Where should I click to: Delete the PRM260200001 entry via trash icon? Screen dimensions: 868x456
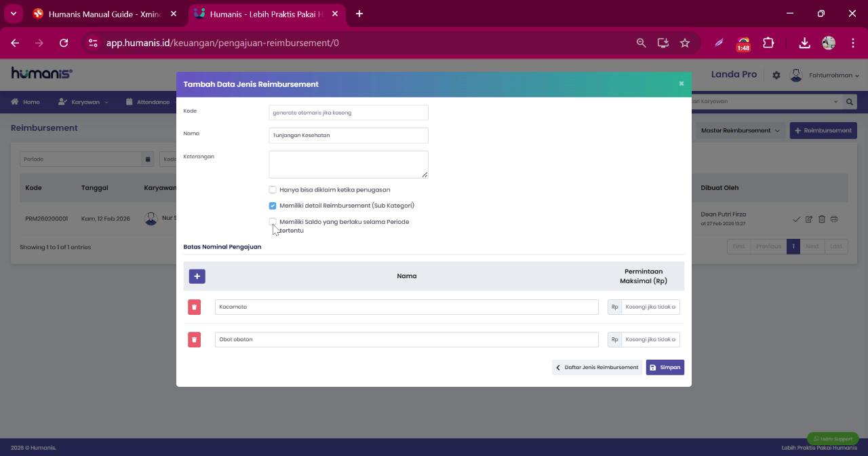[822, 219]
